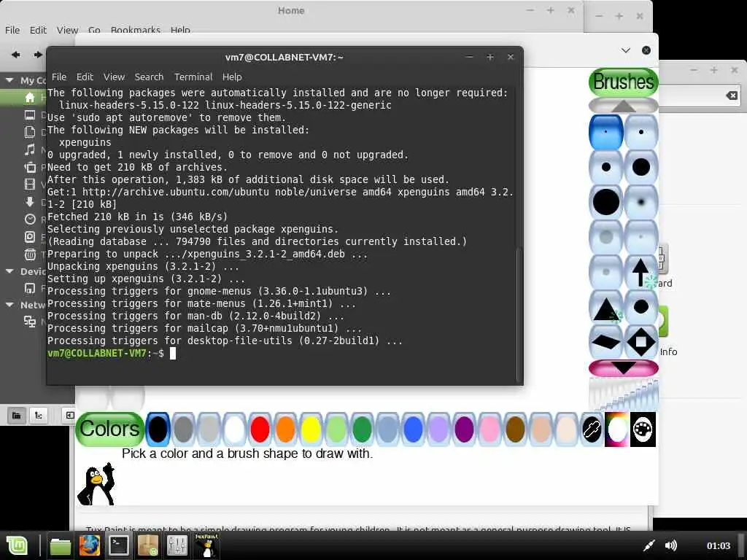This screenshot has height=560, width=747.
Task: Open Trash icon in file manager sidebar
Action: [x=29, y=254]
